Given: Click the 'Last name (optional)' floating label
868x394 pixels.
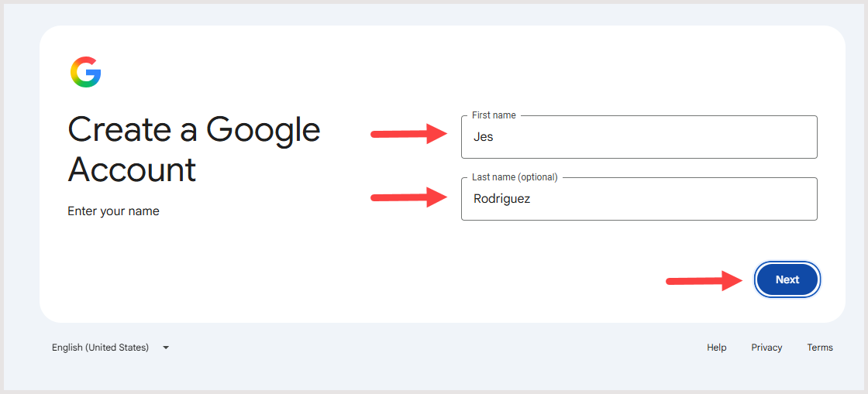Looking at the screenshot, I should 515,177.
